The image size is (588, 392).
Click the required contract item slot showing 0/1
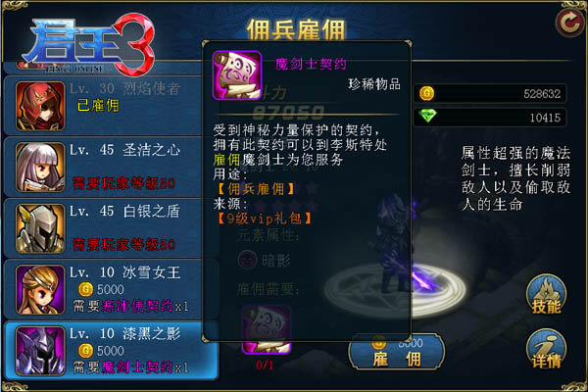(267, 329)
